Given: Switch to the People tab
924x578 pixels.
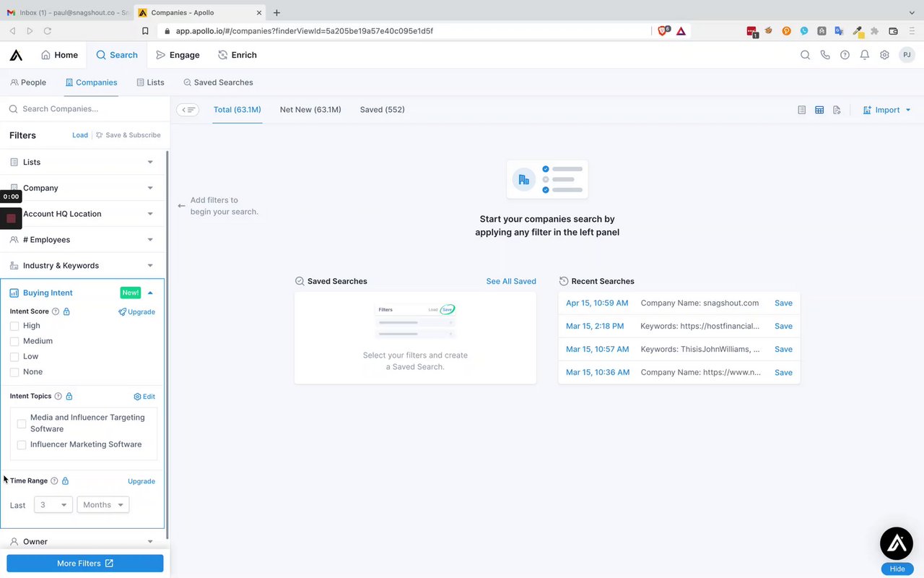Looking at the screenshot, I should tap(28, 82).
